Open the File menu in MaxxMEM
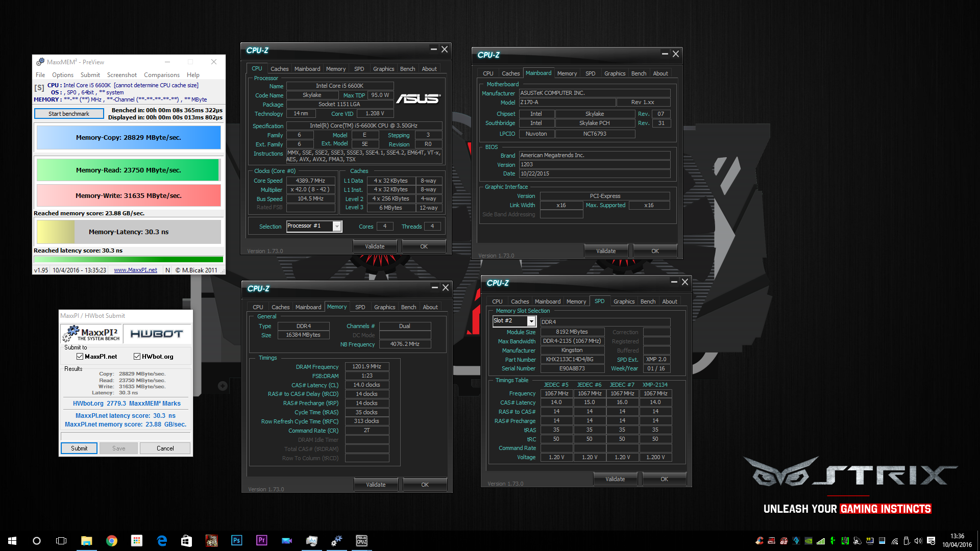980x551 pixels. tap(40, 75)
